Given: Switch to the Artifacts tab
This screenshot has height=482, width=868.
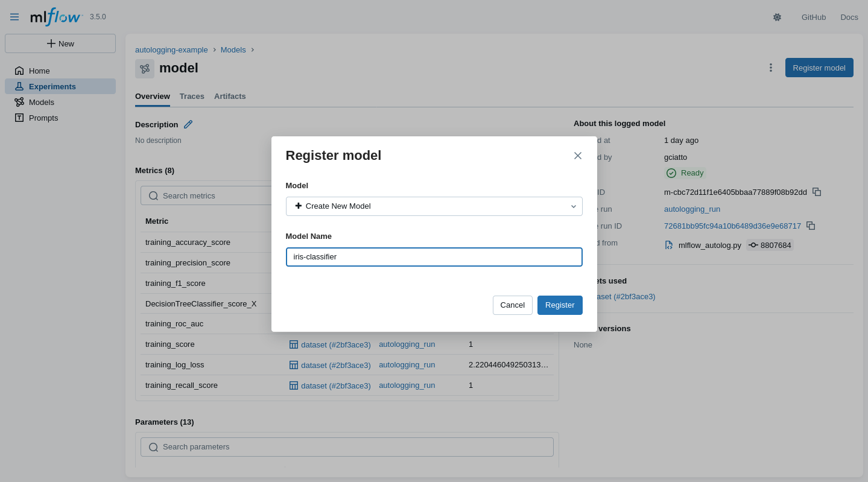Looking at the screenshot, I should [x=230, y=96].
